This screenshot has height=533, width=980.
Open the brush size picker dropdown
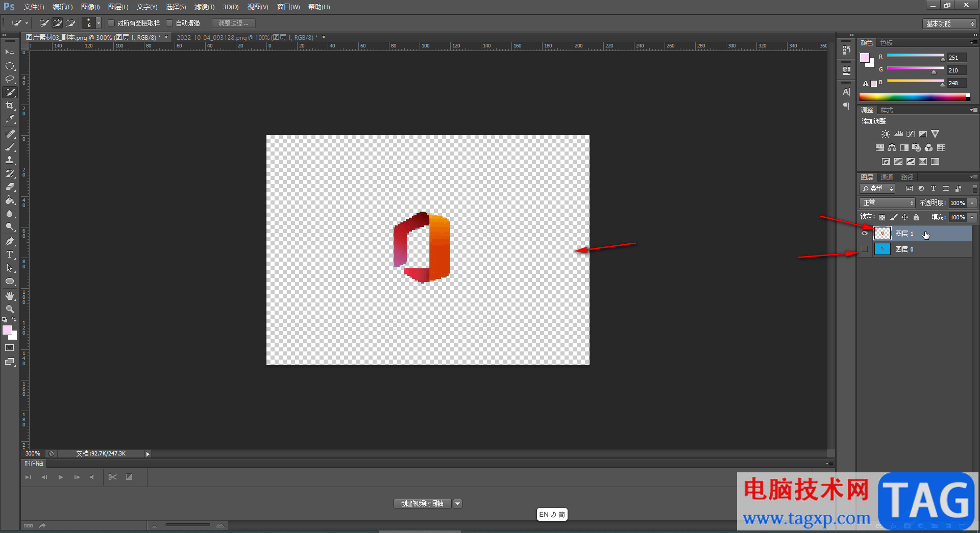coord(99,23)
